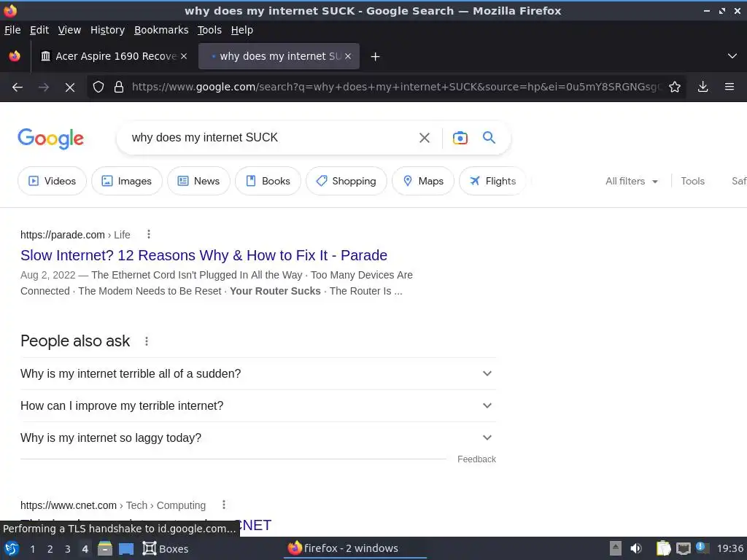Open the Help menu
The height and width of the screenshot is (560, 747).
click(242, 30)
